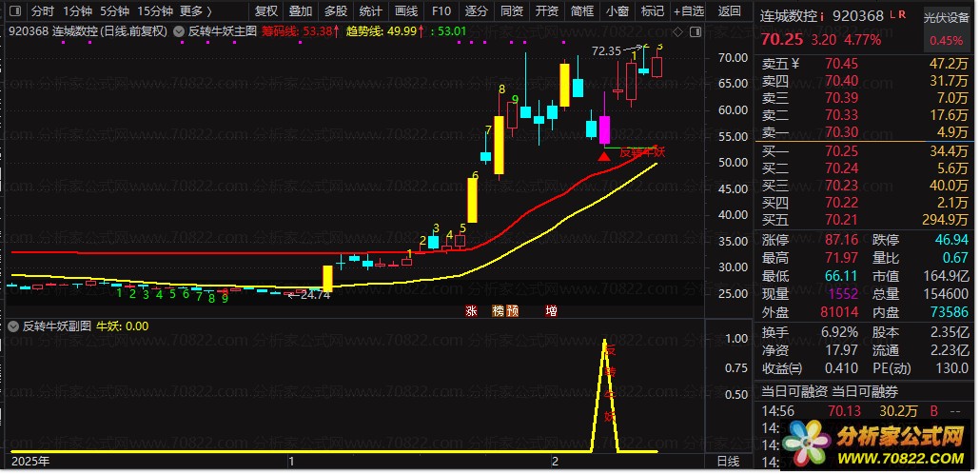Add stock via +自选 button
This screenshot has width=980, height=474.
coord(689,10)
